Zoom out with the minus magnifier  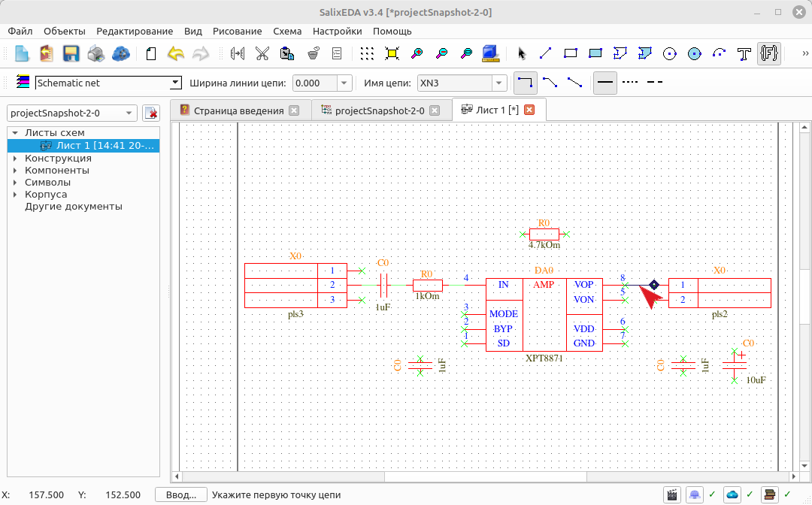[x=442, y=53]
